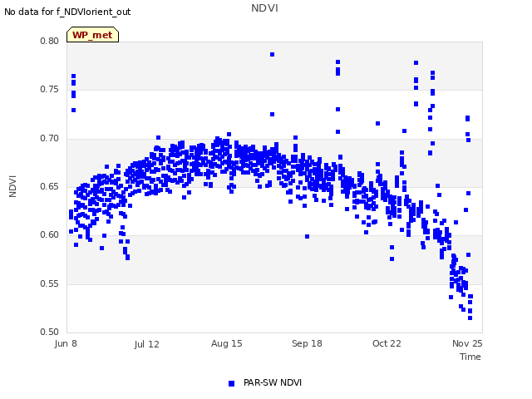Click the Time x-axis label
This screenshot has height=399, width=532.
click(x=470, y=357)
